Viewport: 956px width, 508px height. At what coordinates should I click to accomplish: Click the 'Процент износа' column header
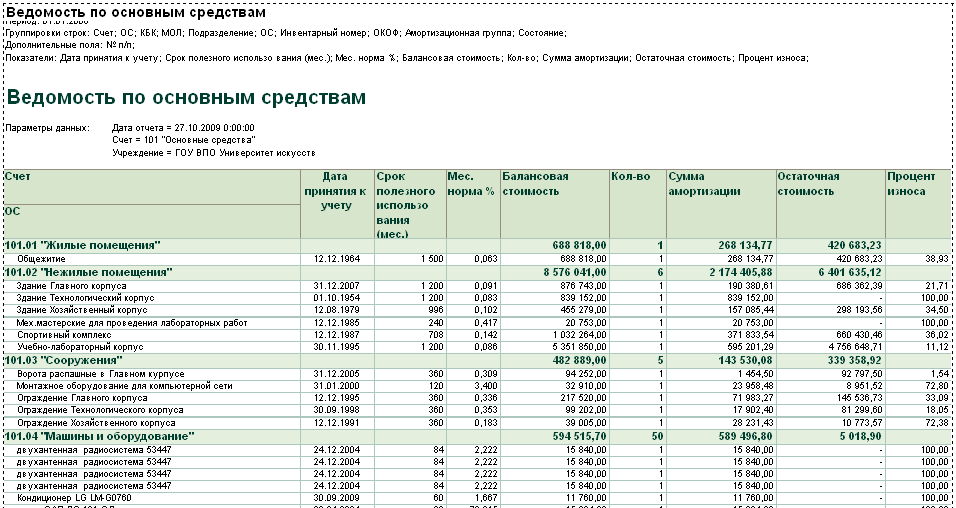[918, 204]
